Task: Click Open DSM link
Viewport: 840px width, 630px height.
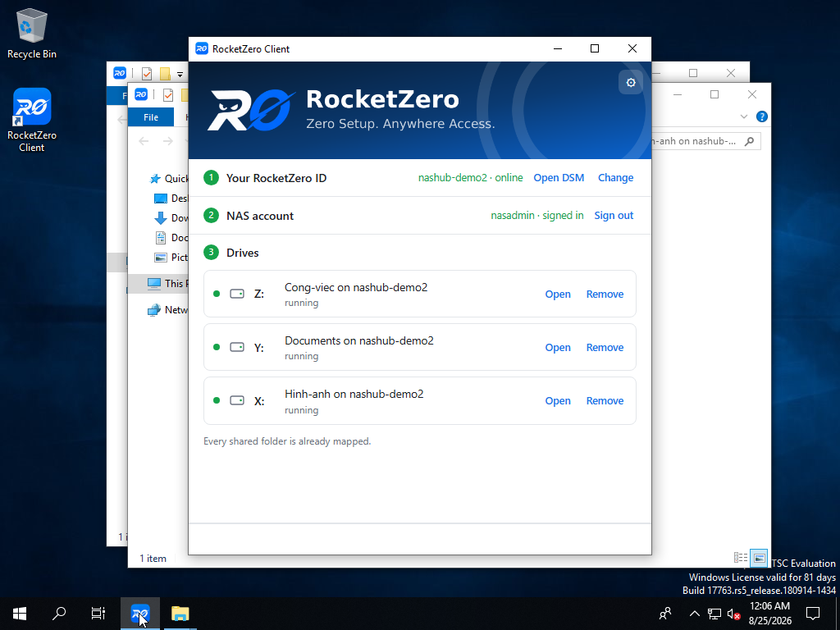Action: (x=558, y=178)
